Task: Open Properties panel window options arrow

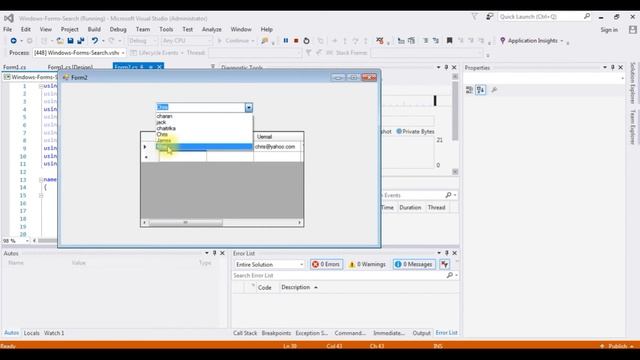Action: click(x=605, y=67)
